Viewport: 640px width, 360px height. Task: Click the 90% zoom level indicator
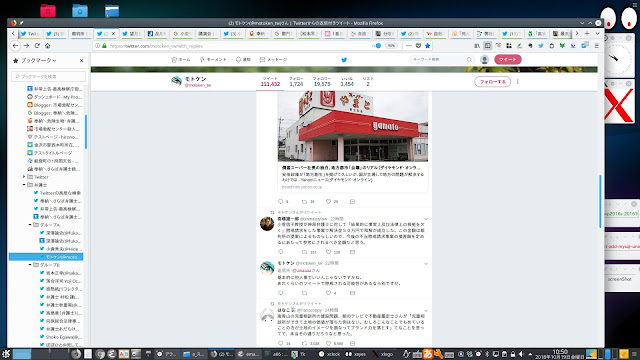[x=391, y=46]
